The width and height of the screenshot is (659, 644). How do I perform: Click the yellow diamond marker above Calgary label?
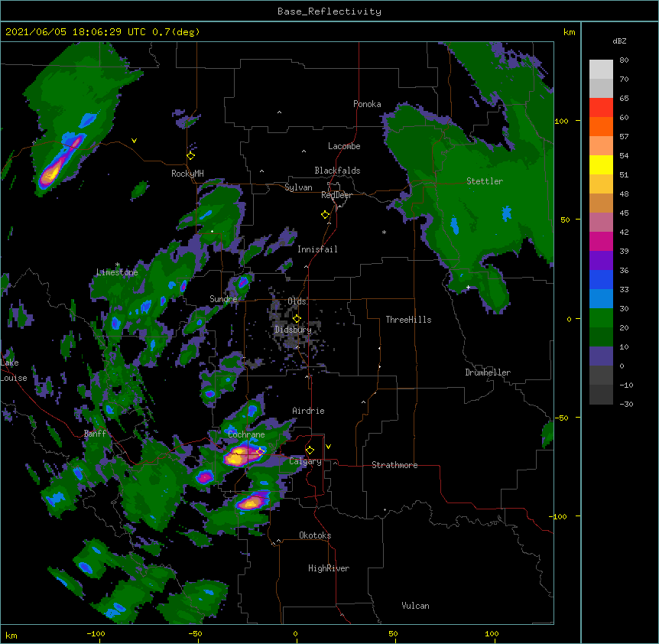click(x=310, y=450)
